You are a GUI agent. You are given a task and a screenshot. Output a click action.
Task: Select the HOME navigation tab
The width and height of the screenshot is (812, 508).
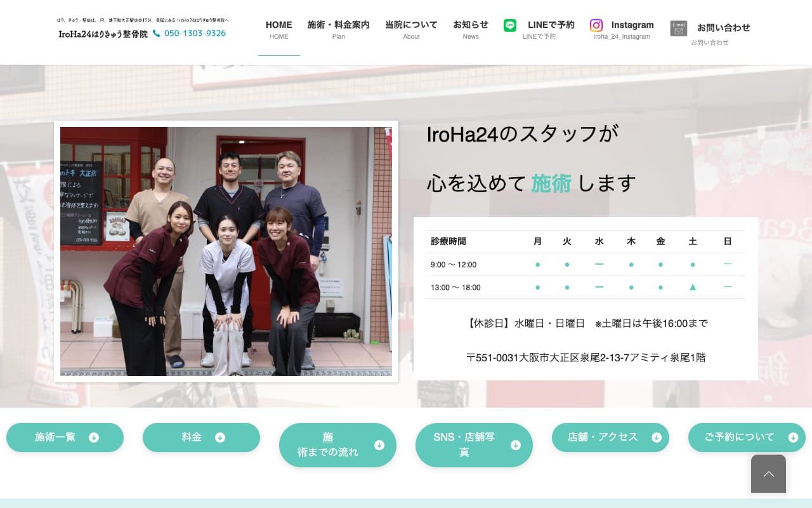click(278, 29)
